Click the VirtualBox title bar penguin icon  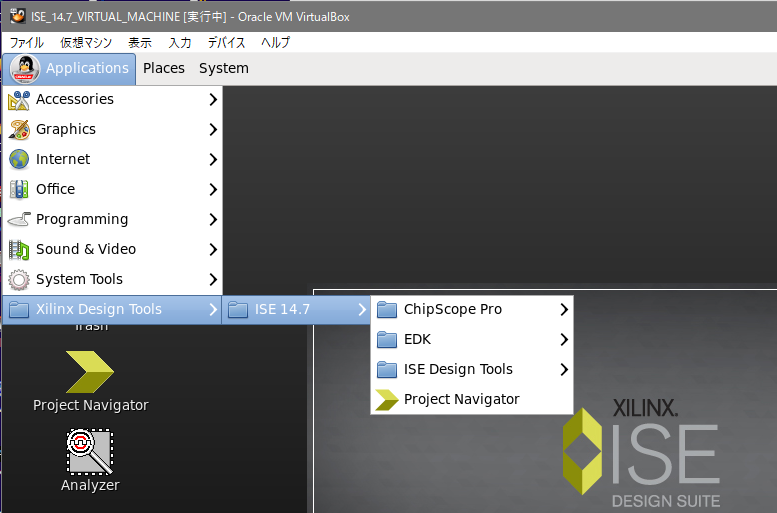17,16
